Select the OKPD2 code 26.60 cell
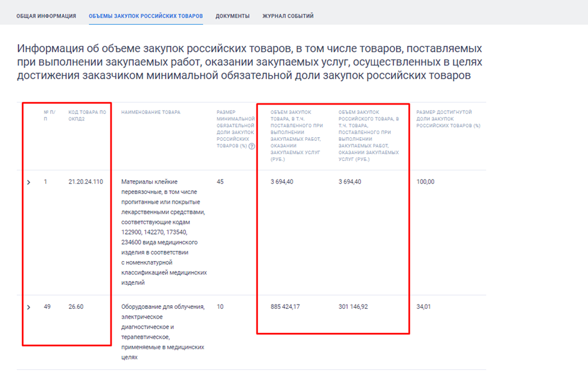 click(x=76, y=307)
